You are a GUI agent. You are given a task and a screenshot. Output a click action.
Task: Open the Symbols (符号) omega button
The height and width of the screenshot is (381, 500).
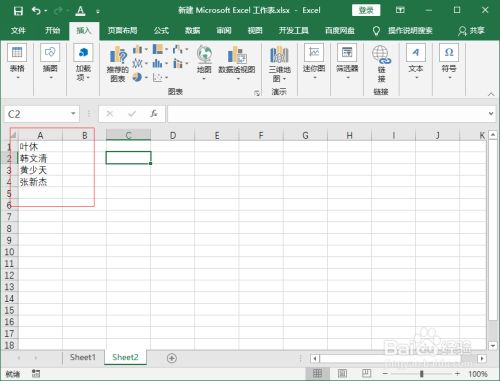tap(449, 62)
